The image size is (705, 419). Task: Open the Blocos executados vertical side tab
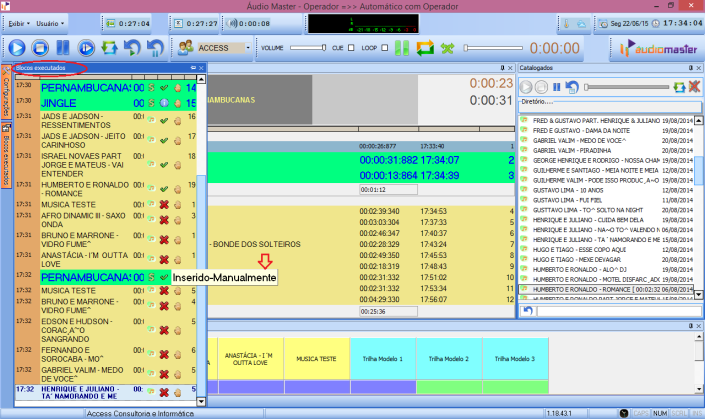pos(6,156)
